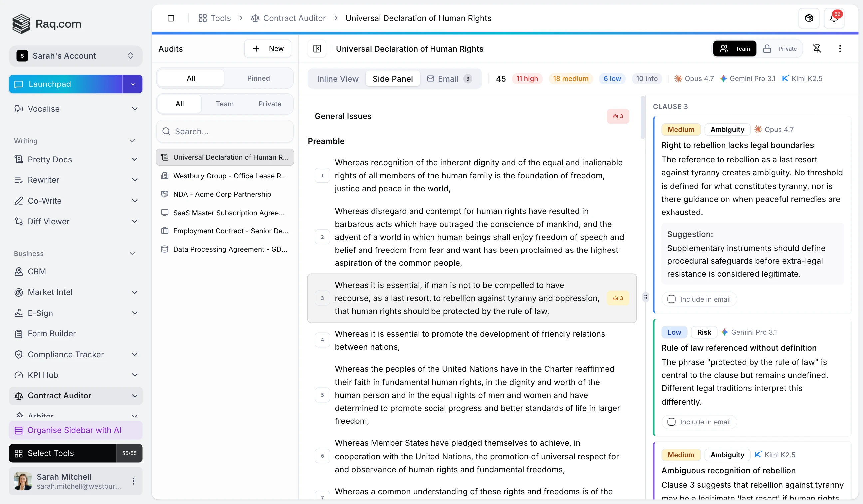This screenshot has height=504, width=863.
Task: Expand the Launchpad dropdown arrow
Action: coord(133,84)
